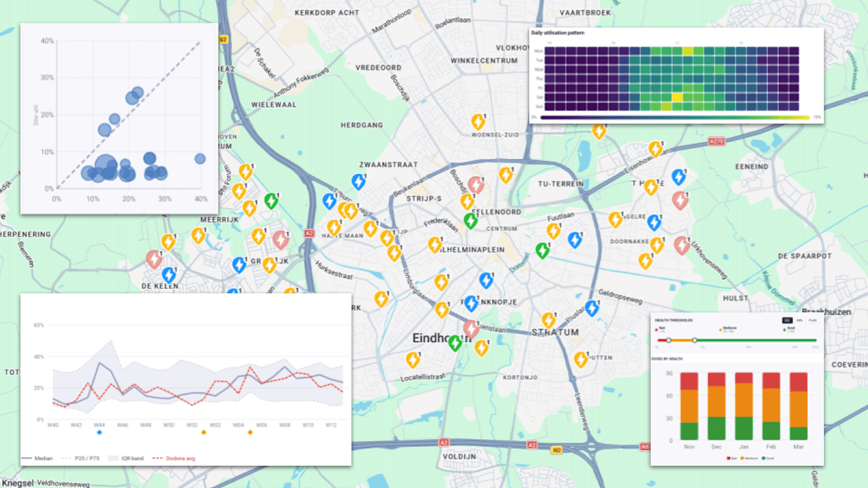Open the orange marker on Eisenhowerlaan
Image resolution: width=868 pixels, height=488 pixels.
[x=655, y=150]
